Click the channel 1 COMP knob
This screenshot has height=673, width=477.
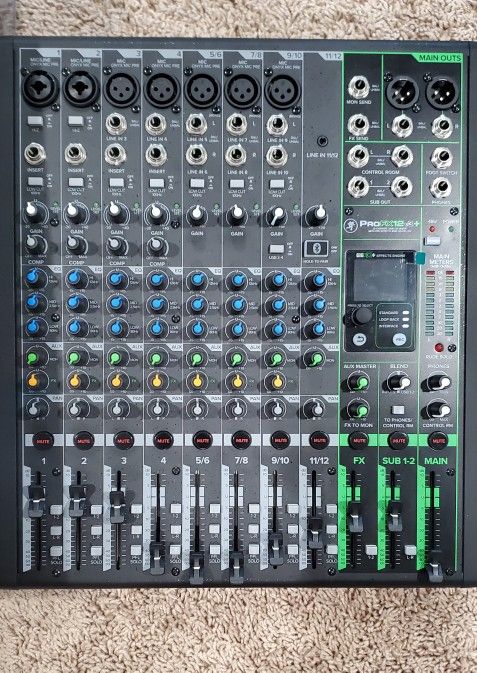click(33, 245)
